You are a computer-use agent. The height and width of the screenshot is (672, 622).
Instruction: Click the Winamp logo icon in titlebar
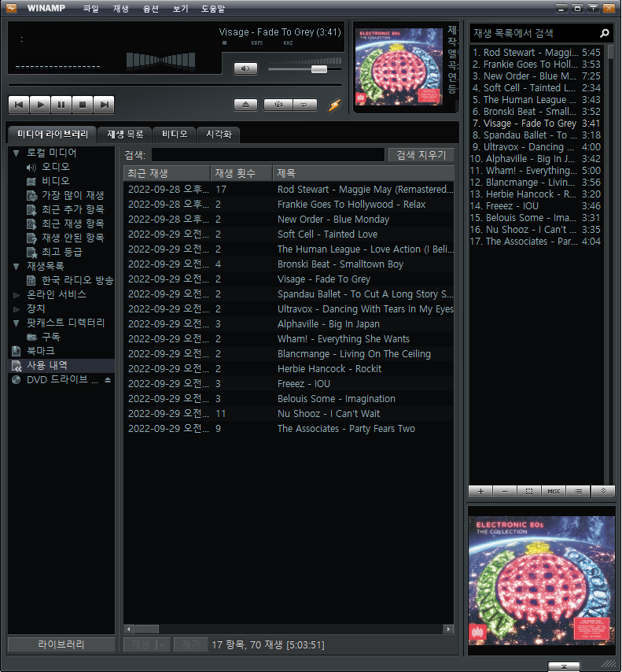(x=12, y=8)
